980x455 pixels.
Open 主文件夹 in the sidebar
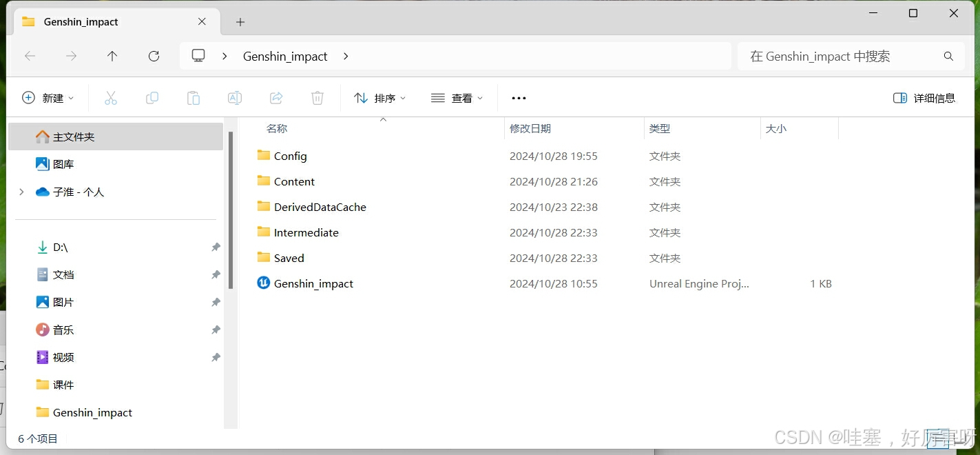pyautogui.click(x=116, y=136)
